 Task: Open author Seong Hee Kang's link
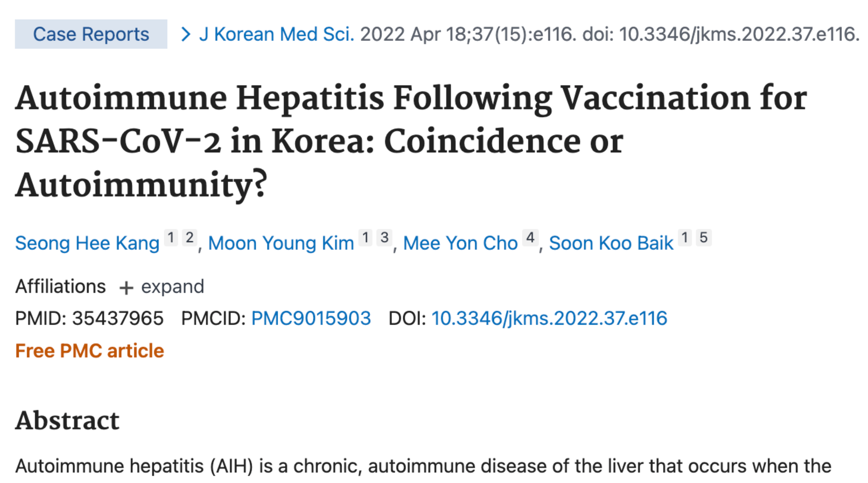[x=87, y=243]
